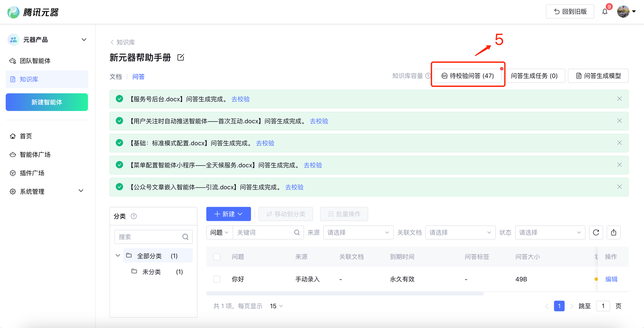Tick the checkbox for 你好 row
Image resolution: width=644 pixels, height=328 pixels.
217,279
